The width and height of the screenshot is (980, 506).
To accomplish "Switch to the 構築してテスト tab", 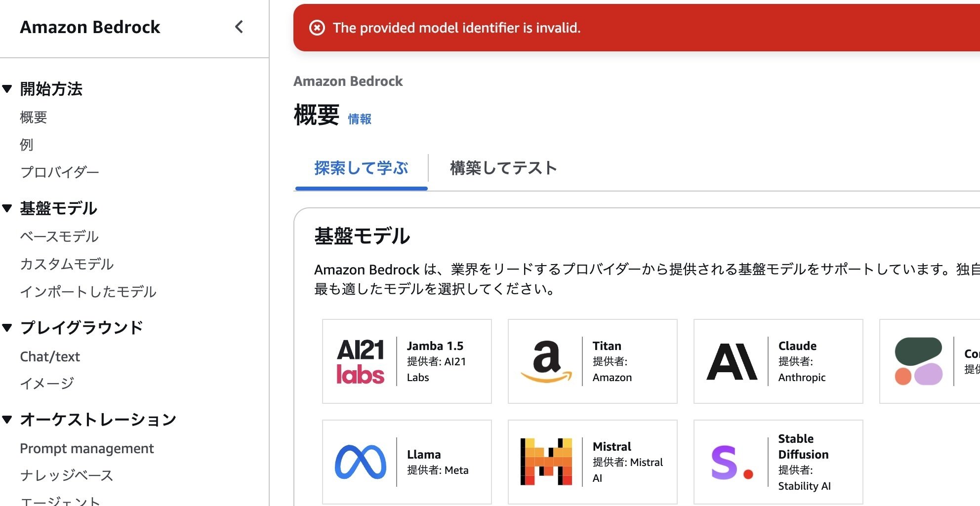I will [502, 168].
